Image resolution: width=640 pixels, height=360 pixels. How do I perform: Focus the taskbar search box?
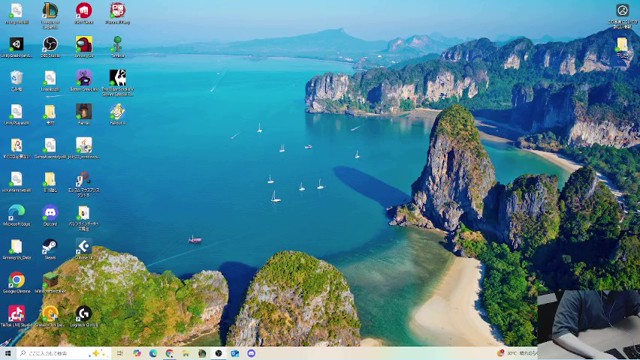(63, 353)
